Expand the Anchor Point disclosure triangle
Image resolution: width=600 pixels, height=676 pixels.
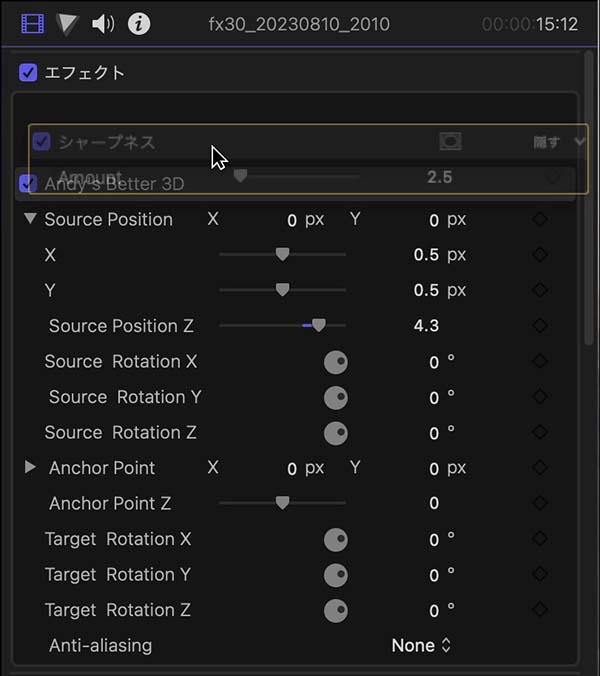[30, 467]
